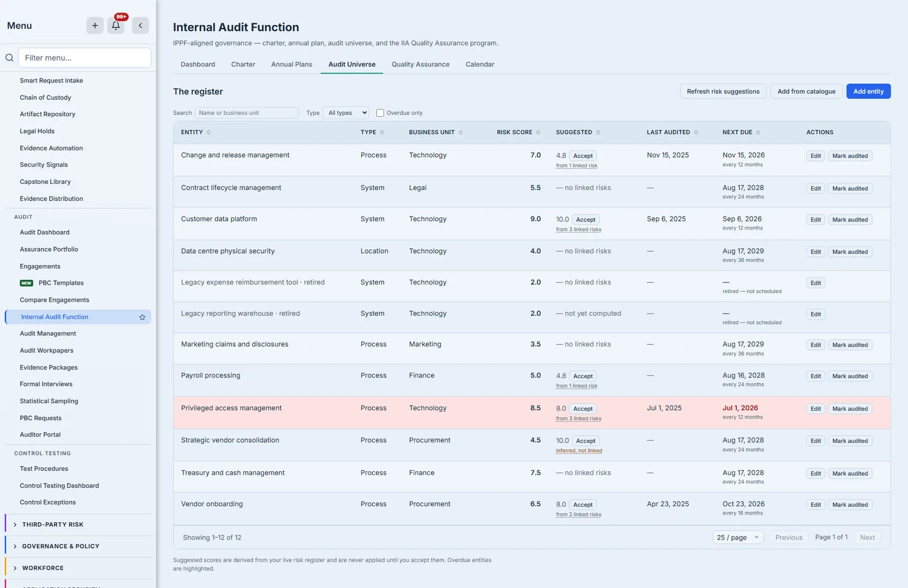This screenshot has width=908, height=588.
Task: Open 'from 3 linked risks' under Customer data platform
Action: (x=578, y=230)
